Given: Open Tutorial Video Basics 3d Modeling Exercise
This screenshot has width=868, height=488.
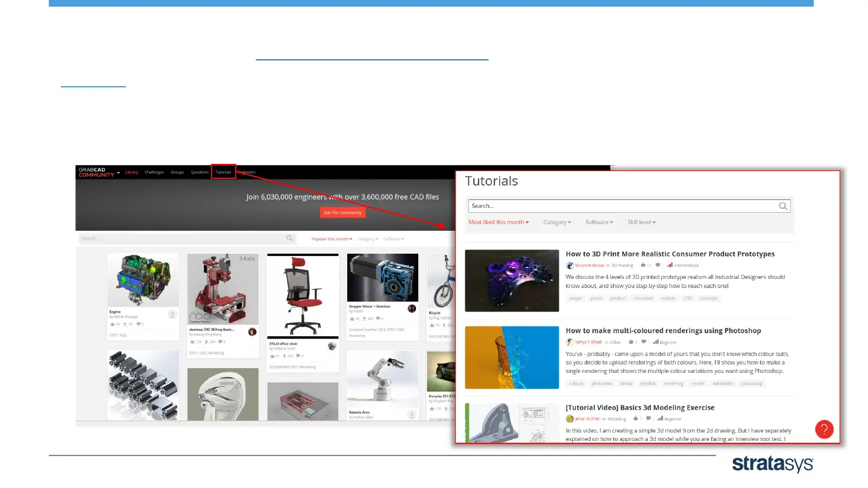Looking at the screenshot, I should pos(640,408).
